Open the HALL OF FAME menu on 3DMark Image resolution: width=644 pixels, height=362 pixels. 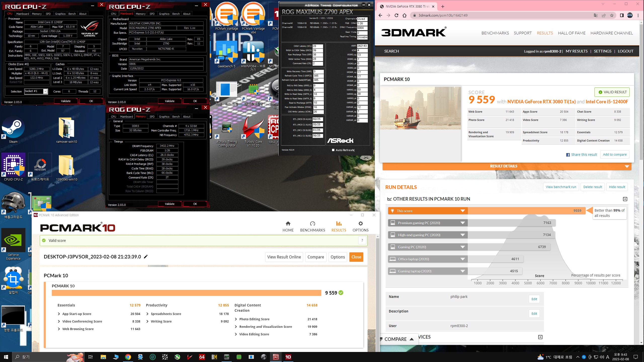click(572, 33)
